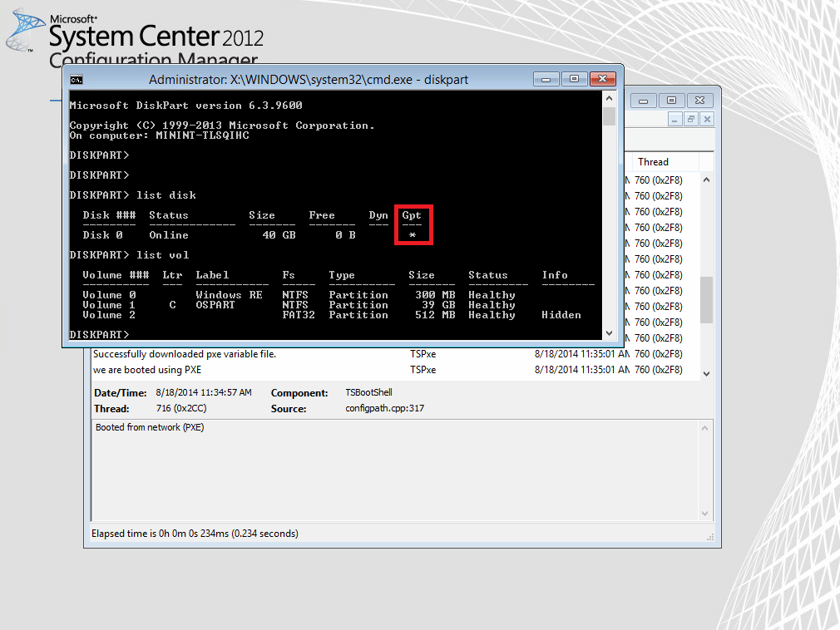The height and width of the screenshot is (630, 840).
Task: Close the log viewer window behind
Action: 699,101
